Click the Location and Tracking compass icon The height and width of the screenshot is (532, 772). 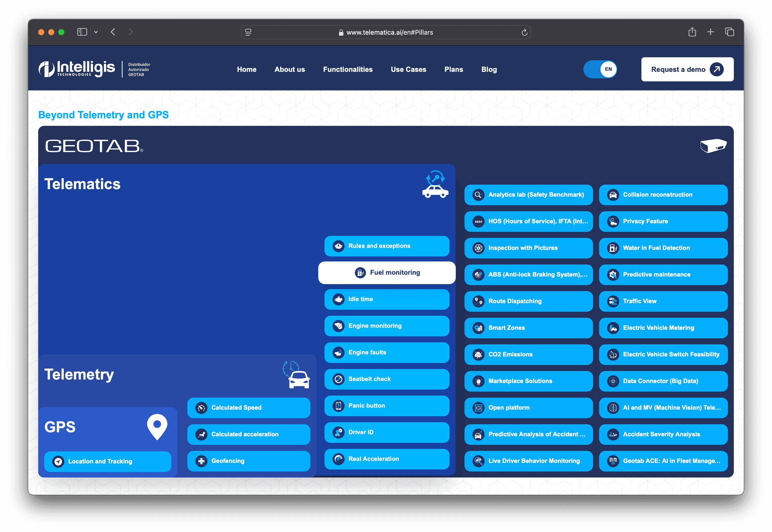coord(58,462)
